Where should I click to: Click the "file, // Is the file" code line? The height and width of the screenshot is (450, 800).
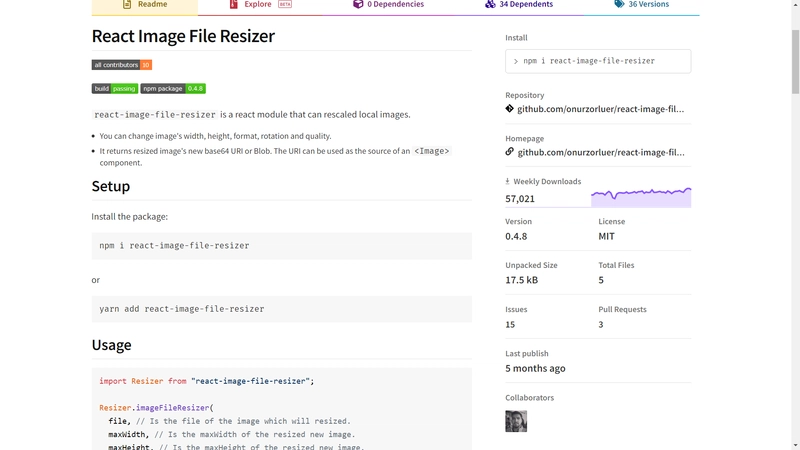[230, 421]
